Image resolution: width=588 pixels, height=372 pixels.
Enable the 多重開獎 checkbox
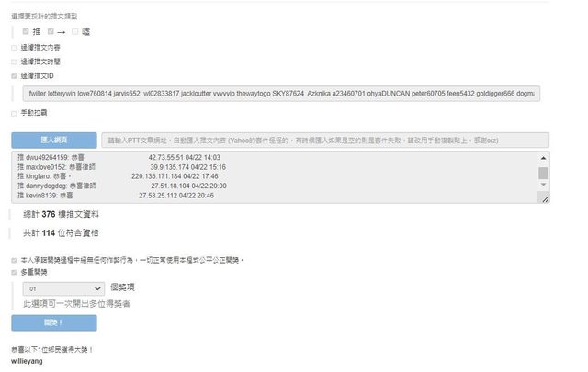tap(14, 273)
